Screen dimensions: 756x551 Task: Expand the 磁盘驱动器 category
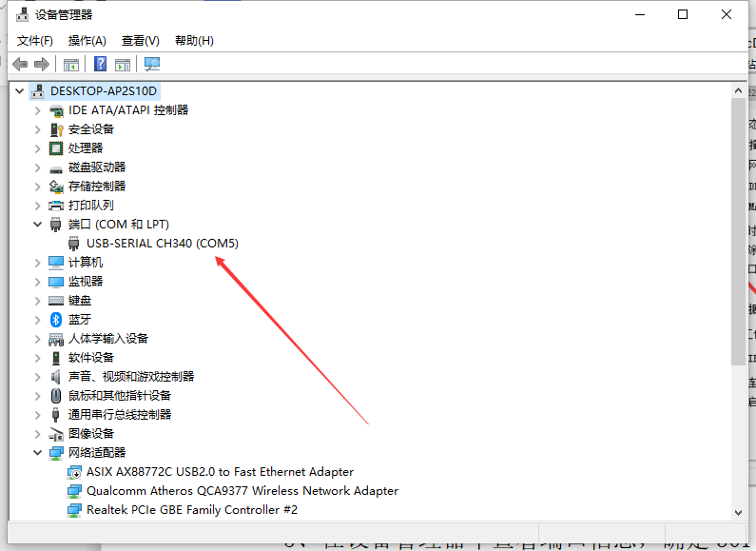pos(38,167)
